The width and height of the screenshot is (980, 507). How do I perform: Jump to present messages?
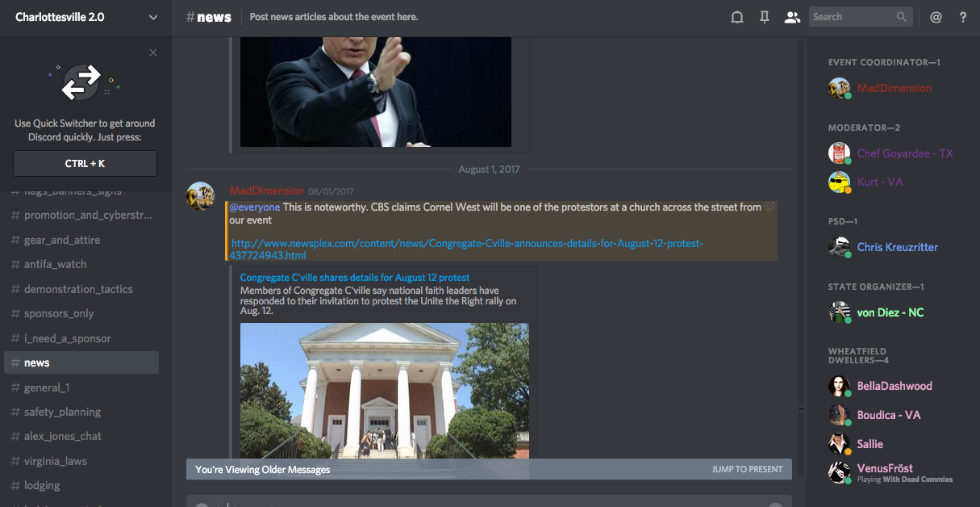click(x=747, y=469)
